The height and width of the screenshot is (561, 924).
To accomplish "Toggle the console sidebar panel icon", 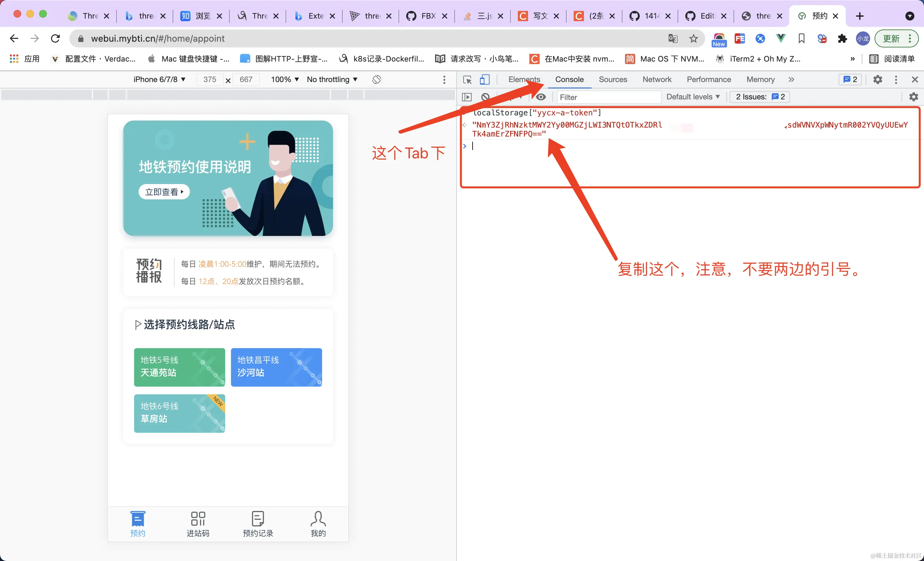I will point(467,97).
